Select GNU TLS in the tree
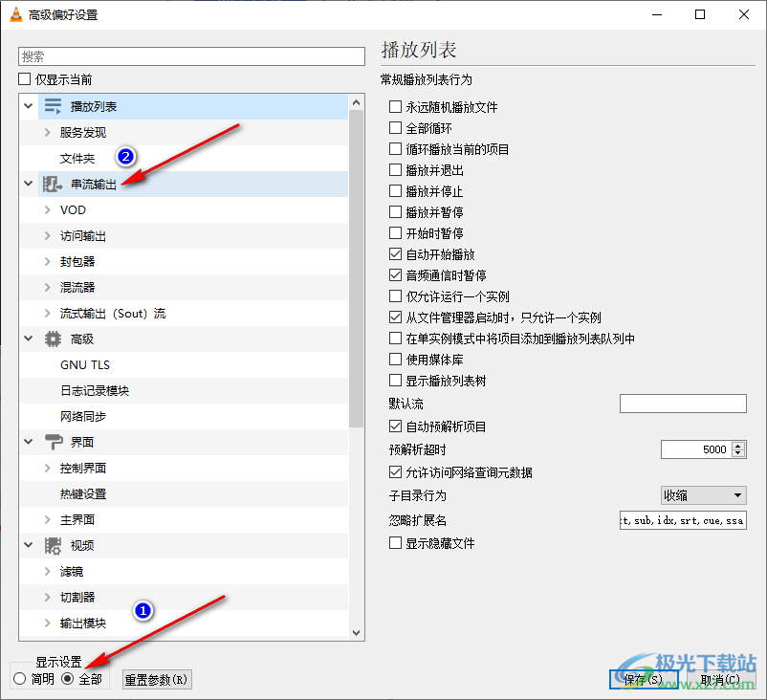 pyautogui.click(x=86, y=364)
